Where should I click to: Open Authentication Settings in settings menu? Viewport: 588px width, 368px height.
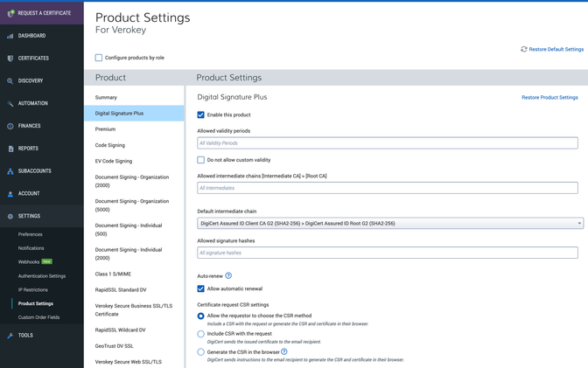42,275
